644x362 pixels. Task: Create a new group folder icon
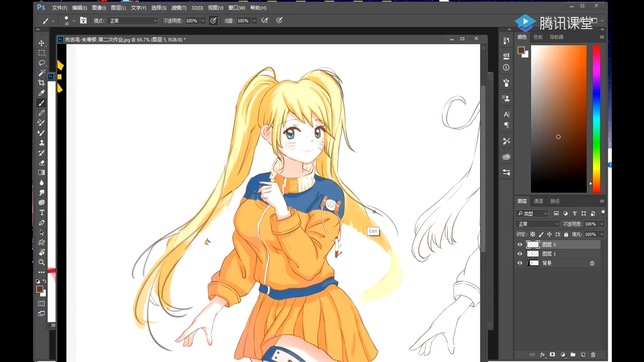(573, 355)
